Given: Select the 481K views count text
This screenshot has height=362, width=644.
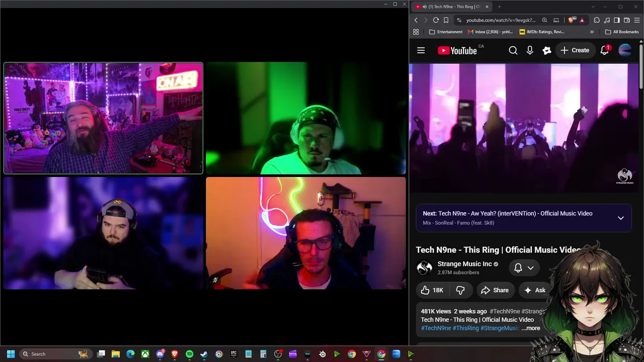Looking at the screenshot, I should pos(436,311).
